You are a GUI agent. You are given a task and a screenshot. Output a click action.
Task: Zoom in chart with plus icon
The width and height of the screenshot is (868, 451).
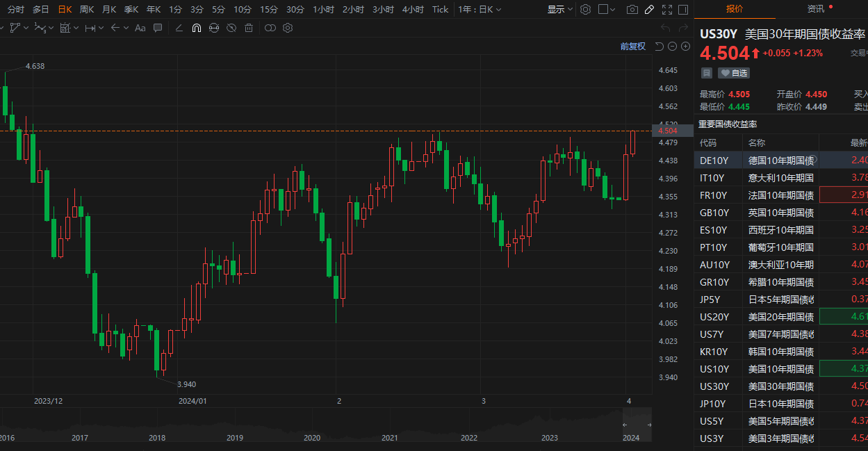[685, 47]
